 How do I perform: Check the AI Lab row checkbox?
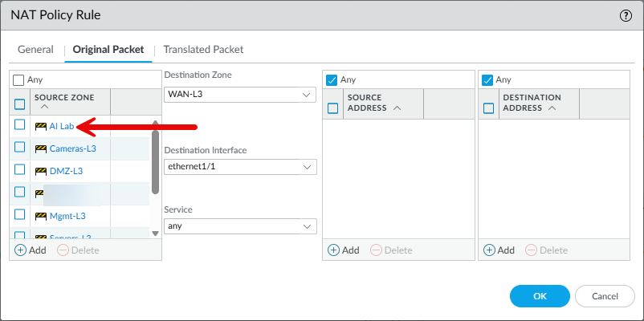20,124
